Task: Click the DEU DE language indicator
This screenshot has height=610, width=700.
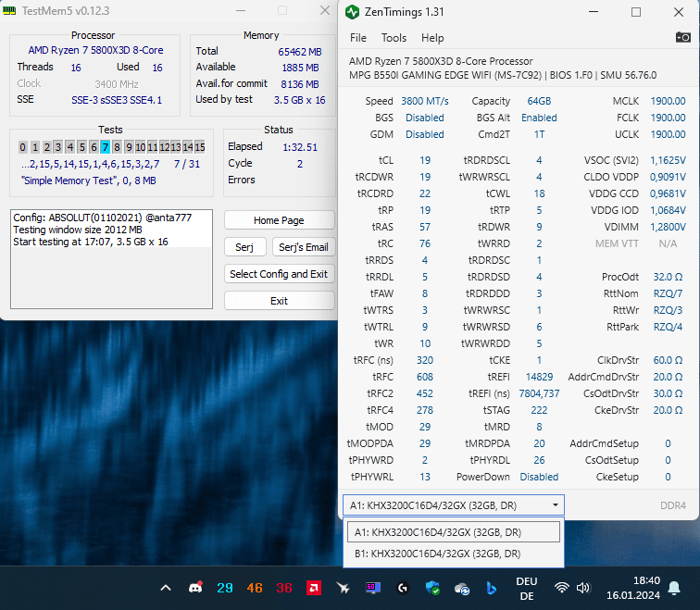Action: click(527, 589)
